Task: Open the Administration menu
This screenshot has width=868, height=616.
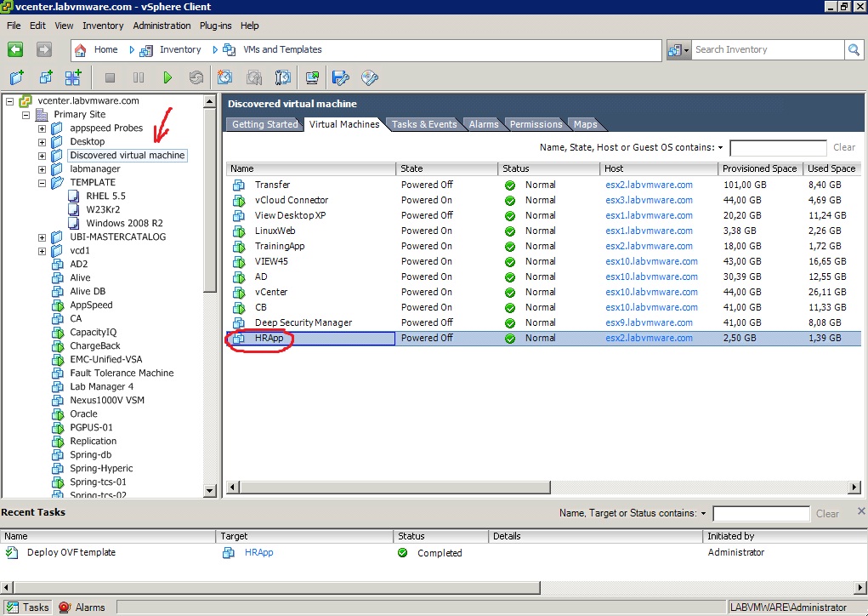Action: tap(162, 26)
